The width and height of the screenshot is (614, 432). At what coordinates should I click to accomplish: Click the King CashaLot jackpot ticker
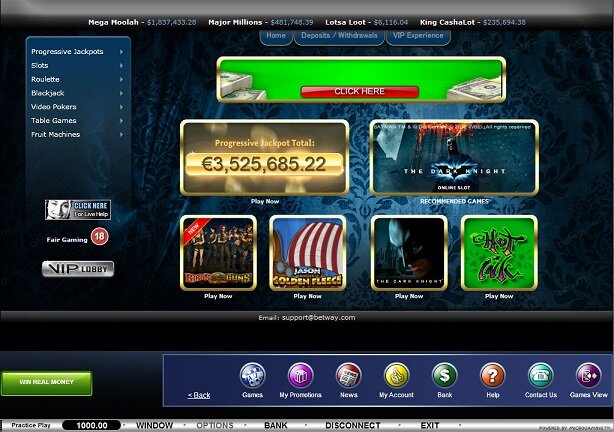click(473, 22)
